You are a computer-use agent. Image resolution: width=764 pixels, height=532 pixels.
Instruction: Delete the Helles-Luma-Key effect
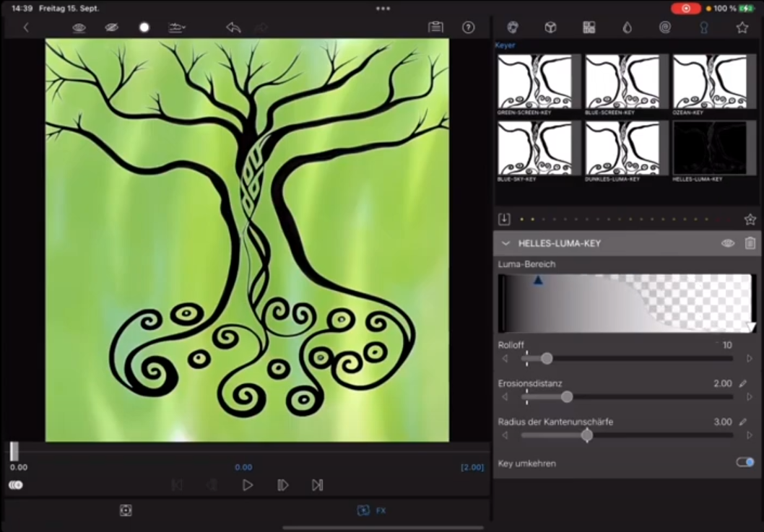[750, 243]
